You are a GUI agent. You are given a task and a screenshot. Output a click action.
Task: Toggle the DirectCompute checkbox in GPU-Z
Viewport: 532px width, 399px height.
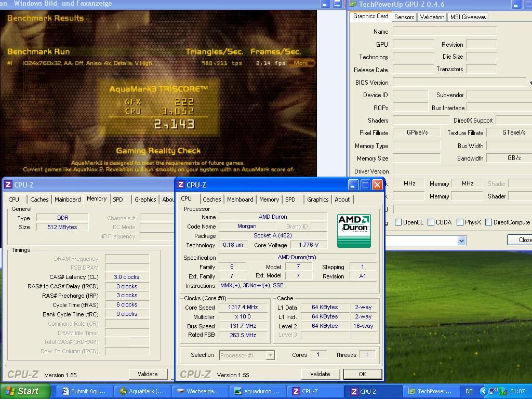click(488, 222)
